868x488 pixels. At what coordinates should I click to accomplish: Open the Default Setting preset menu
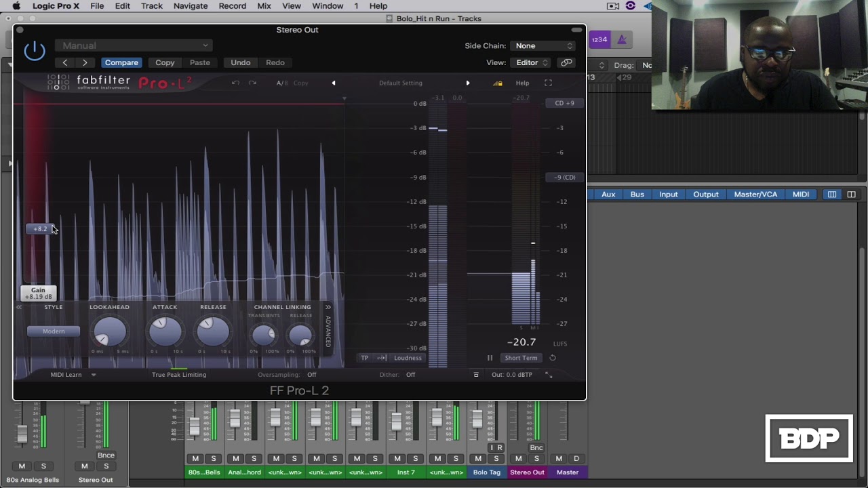tap(401, 83)
